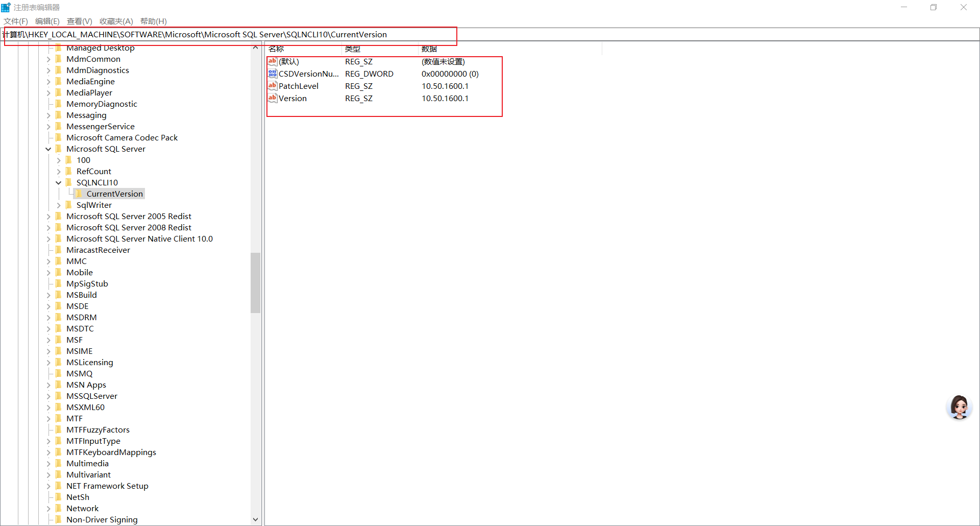Expand the MSSQLServer key

click(x=48, y=396)
